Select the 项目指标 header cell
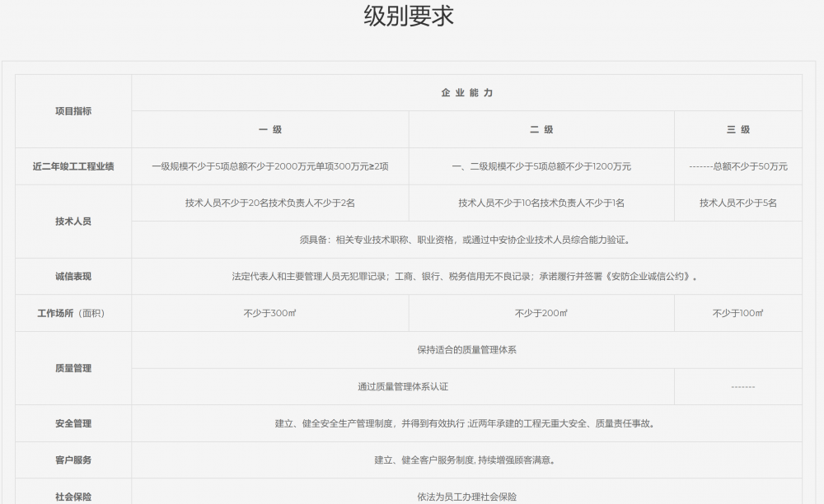The height and width of the screenshot is (504, 824). tap(73, 111)
